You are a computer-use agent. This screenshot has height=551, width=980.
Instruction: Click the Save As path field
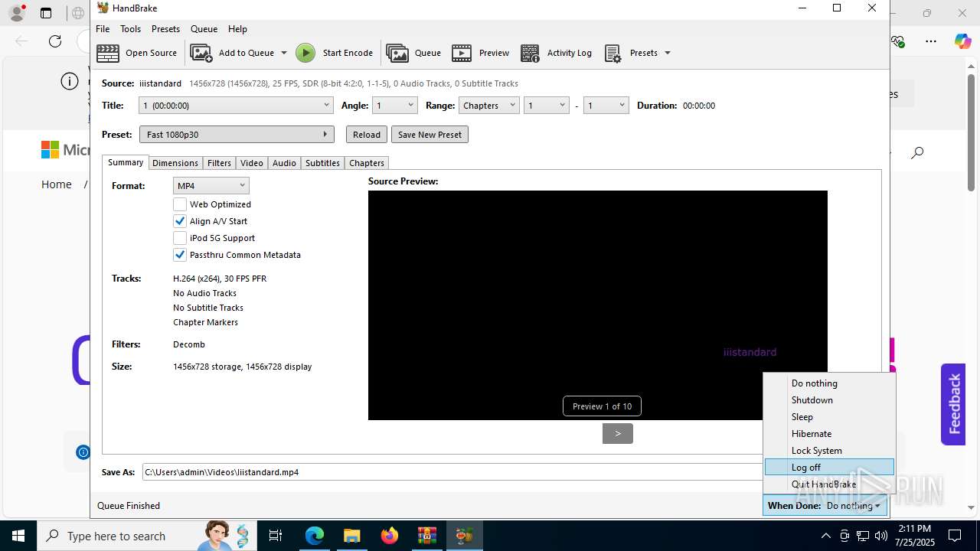452,472
